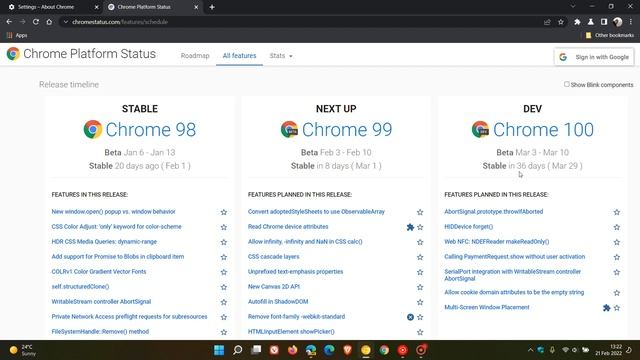The image size is (640, 360).
Task: Bookmark this page with the address bar star
Action: (561, 22)
